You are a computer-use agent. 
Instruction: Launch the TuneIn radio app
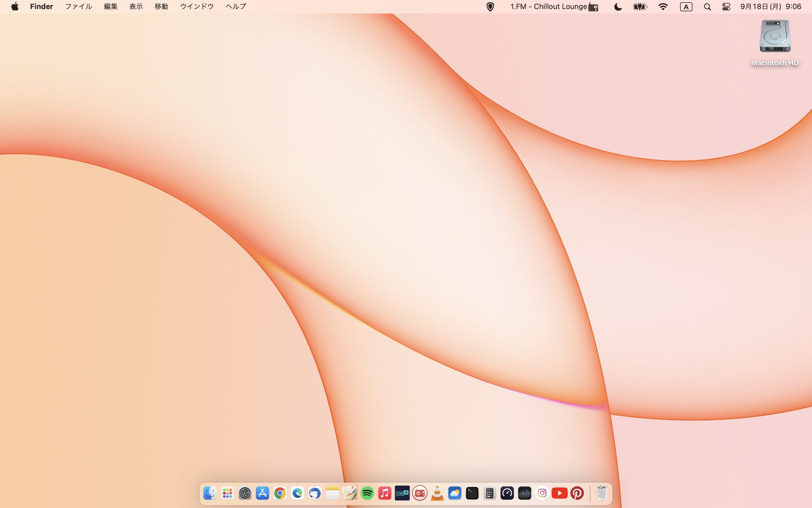pos(402,493)
